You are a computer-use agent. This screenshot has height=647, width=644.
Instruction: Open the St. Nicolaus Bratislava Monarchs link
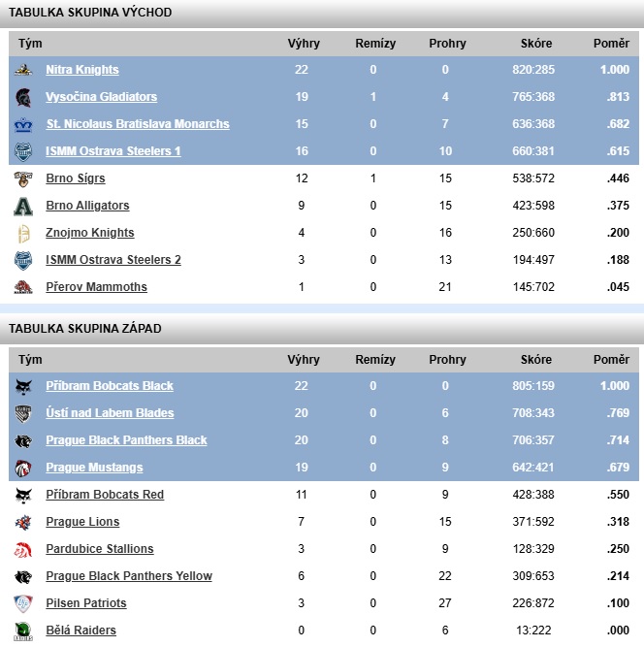click(138, 124)
